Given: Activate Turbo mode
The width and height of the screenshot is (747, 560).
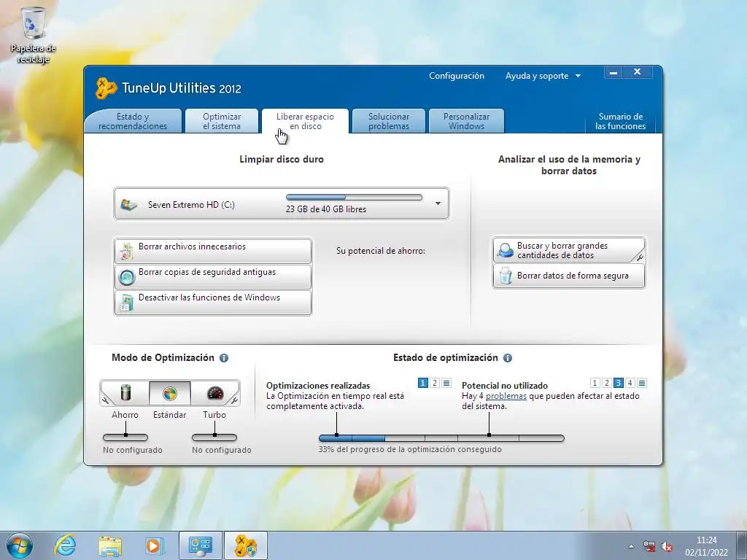Looking at the screenshot, I should 214,393.
